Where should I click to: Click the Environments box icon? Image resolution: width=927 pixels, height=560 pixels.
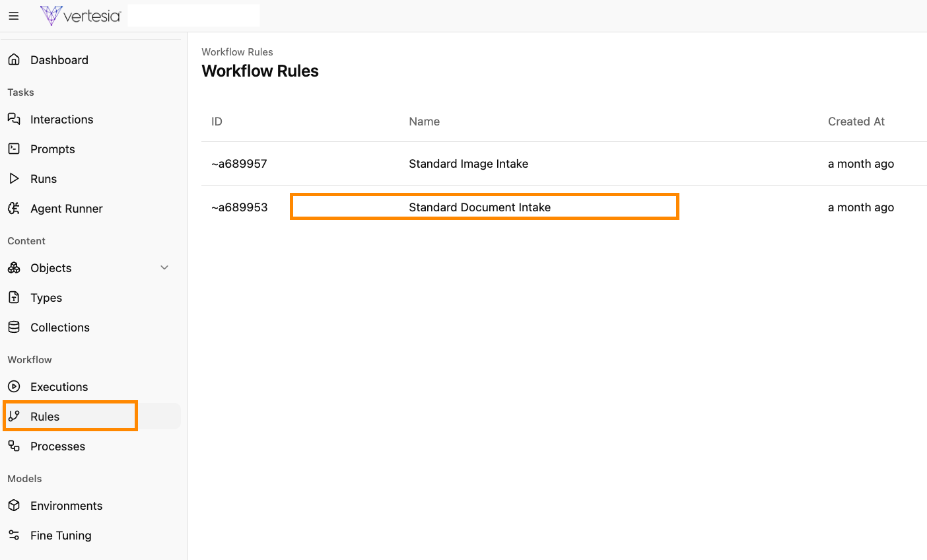tap(14, 505)
